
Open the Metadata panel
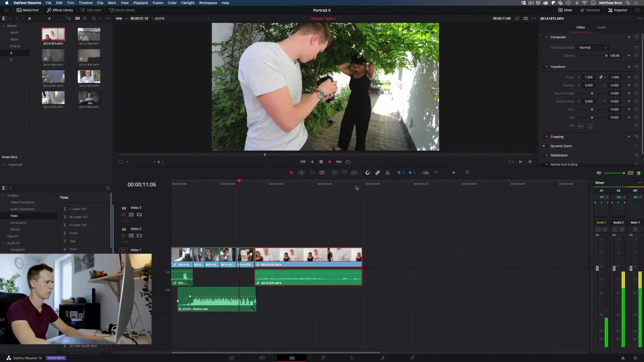coord(590,10)
